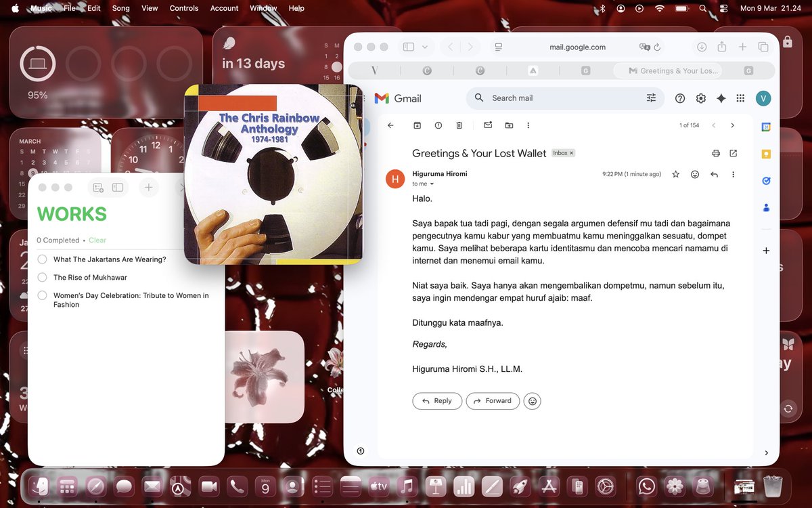Screen dimensions: 812x508
Task: Mark the email as unread
Action: click(x=488, y=125)
